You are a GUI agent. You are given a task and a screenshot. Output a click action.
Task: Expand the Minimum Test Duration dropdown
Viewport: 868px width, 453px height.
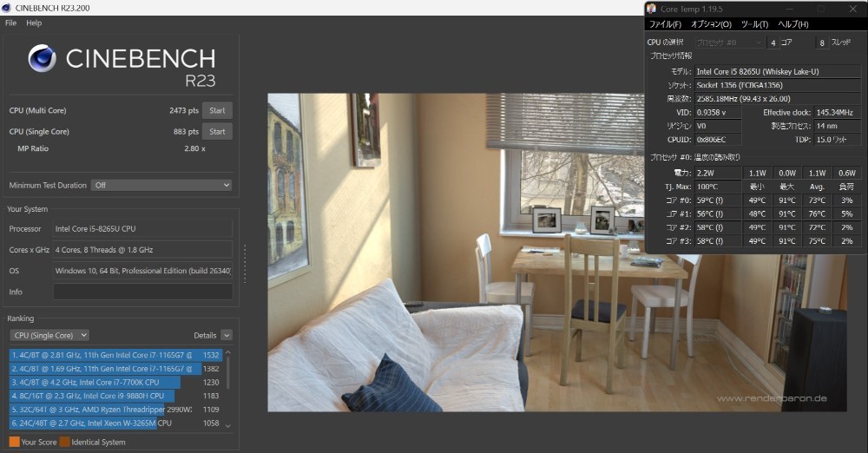tap(161, 185)
